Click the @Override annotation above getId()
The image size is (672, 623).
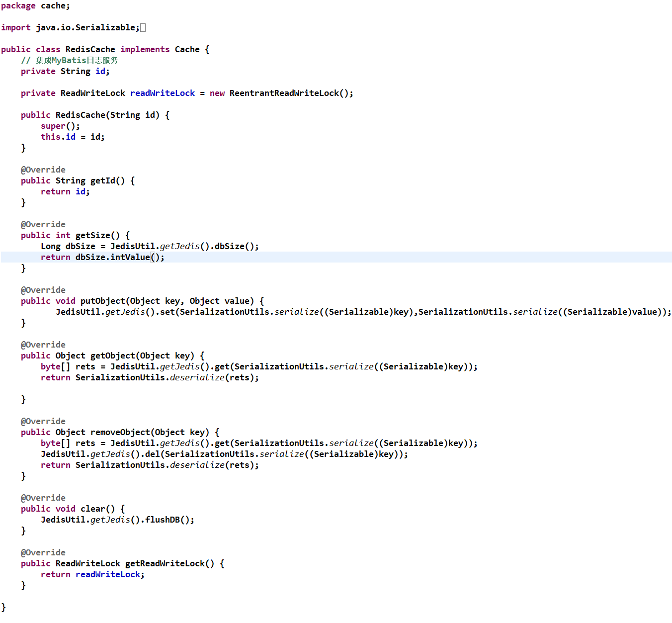[43, 170]
